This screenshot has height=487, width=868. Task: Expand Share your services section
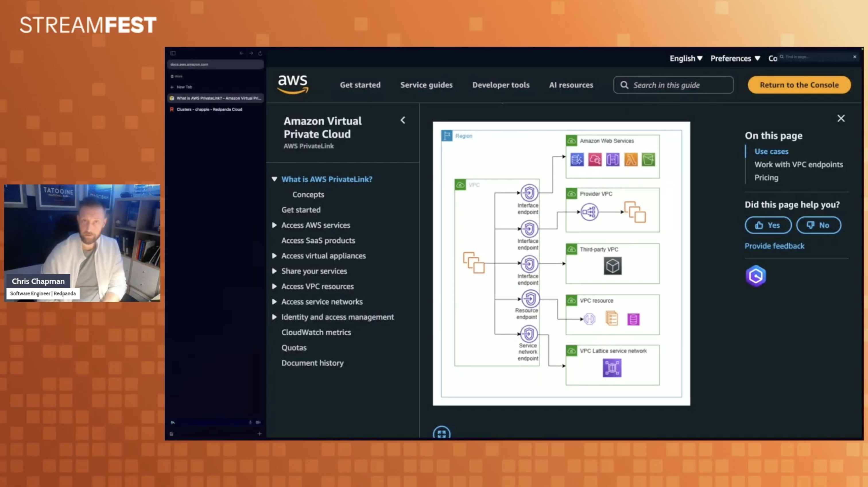[274, 271]
